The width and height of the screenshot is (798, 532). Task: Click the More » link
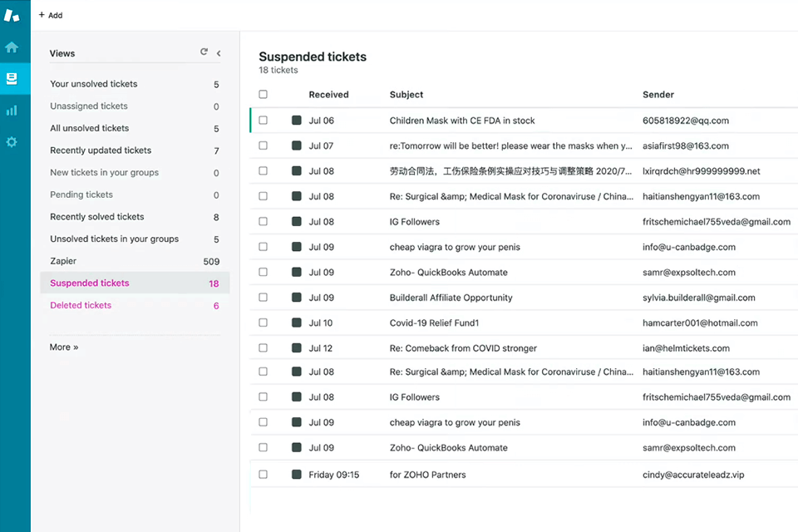pos(64,347)
